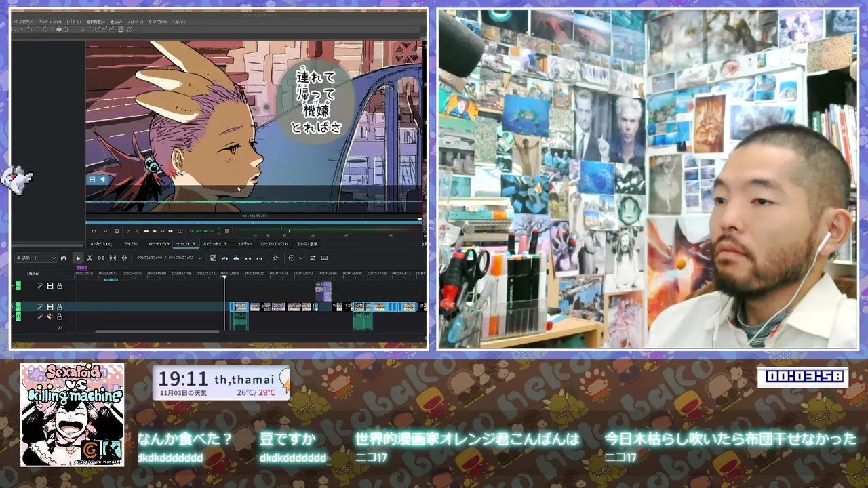Hide video of track V1
The height and width of the screenshot is (488, 868).
50,307
